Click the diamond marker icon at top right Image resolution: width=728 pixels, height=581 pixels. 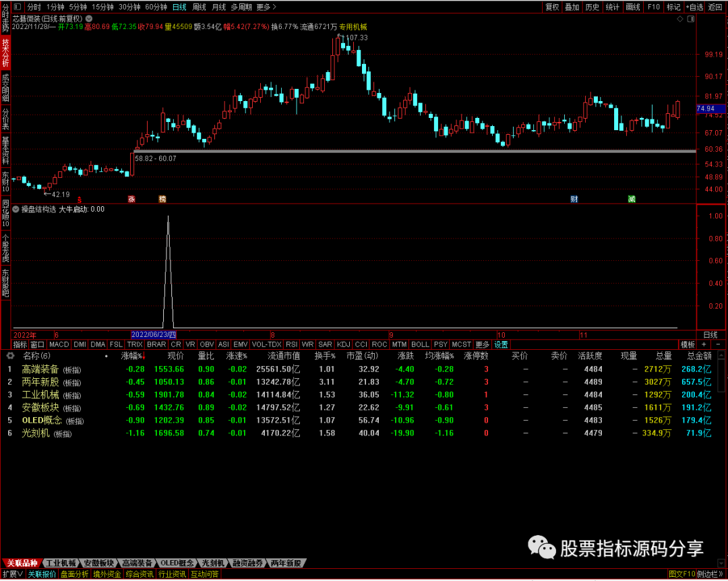(680, 19)
